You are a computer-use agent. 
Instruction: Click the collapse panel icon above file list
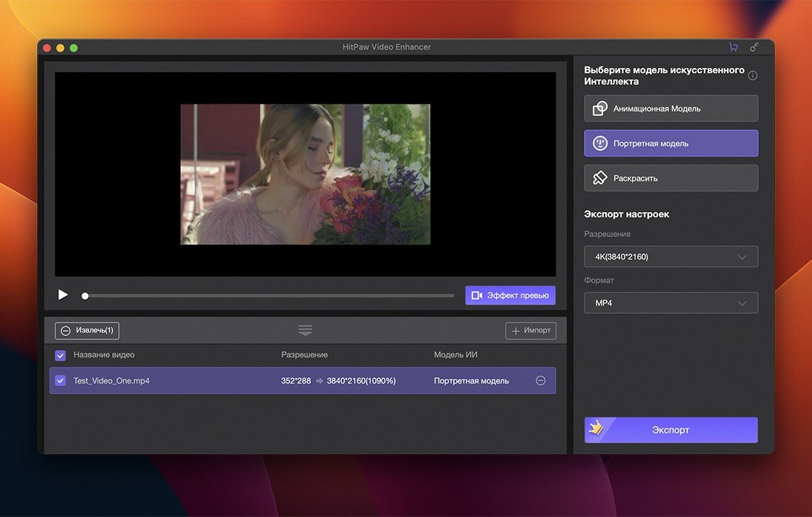coord(305,330)
